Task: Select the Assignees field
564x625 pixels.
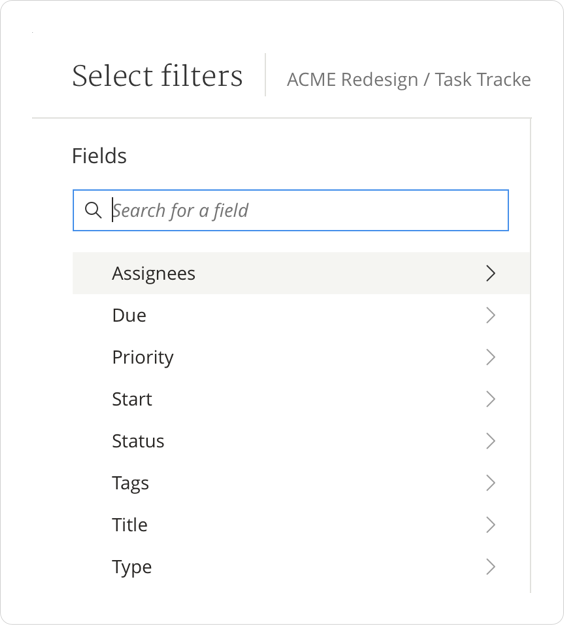Action: [x=301, y=273]
